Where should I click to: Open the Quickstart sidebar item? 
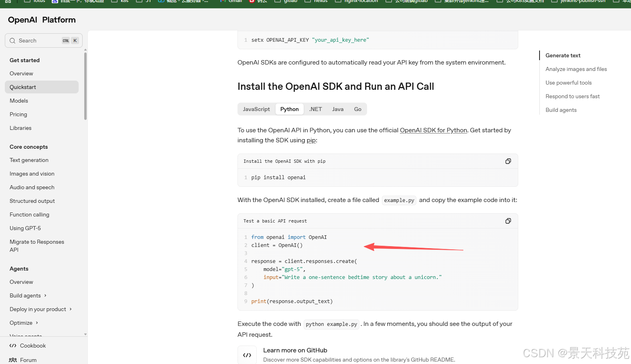click(42, 87)
